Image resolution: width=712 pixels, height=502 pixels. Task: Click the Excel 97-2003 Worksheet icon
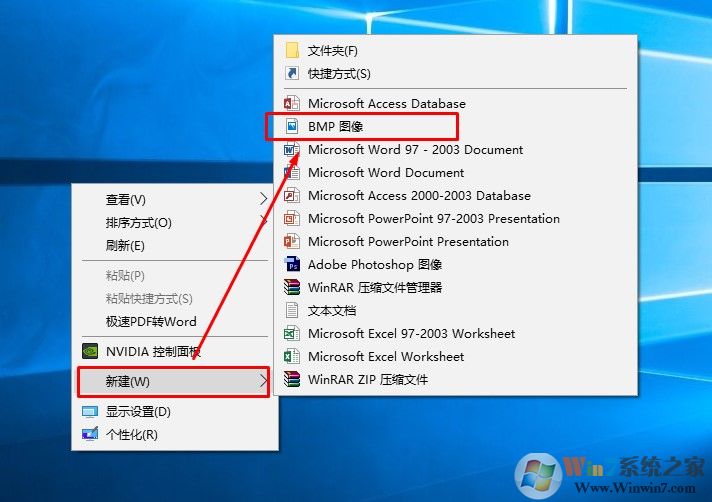292,334
